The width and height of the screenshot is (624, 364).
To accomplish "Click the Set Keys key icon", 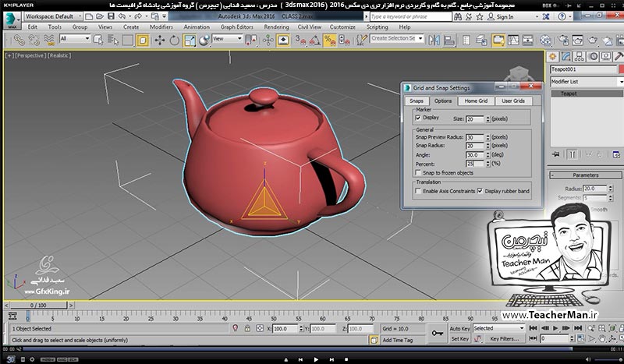I will (x=438, y=334).
